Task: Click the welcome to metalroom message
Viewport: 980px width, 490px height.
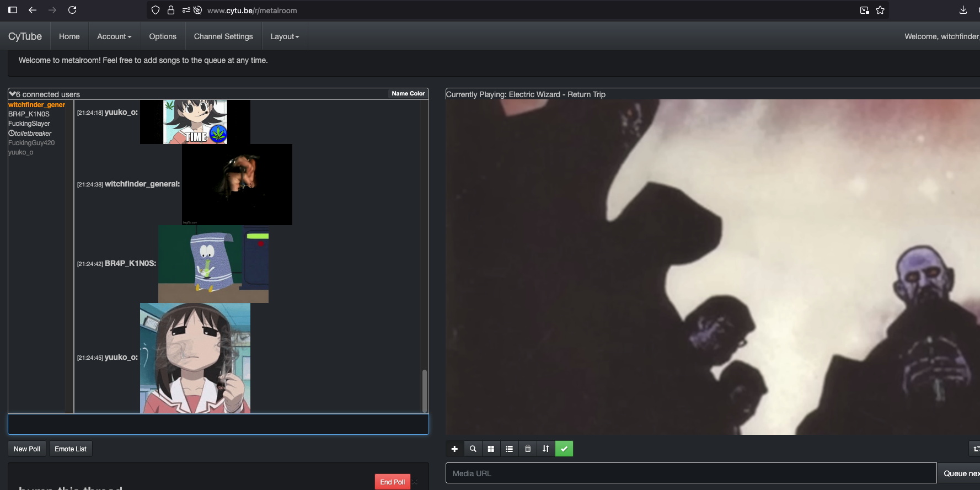Action: coord(143,60)
